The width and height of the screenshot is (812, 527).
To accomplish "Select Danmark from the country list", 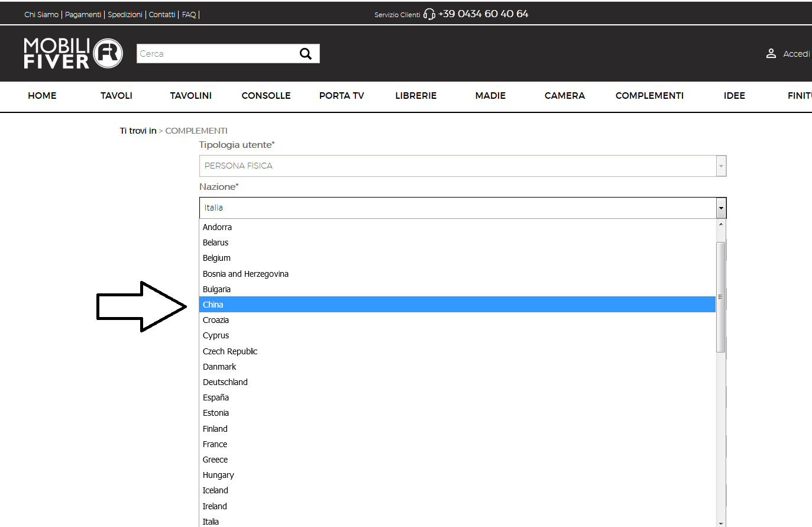I will [458, 367].
